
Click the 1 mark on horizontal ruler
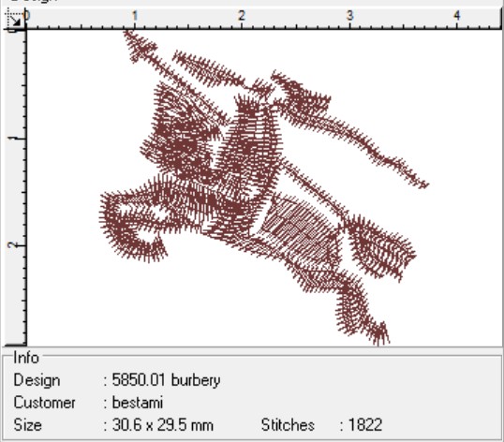(134, 15)
